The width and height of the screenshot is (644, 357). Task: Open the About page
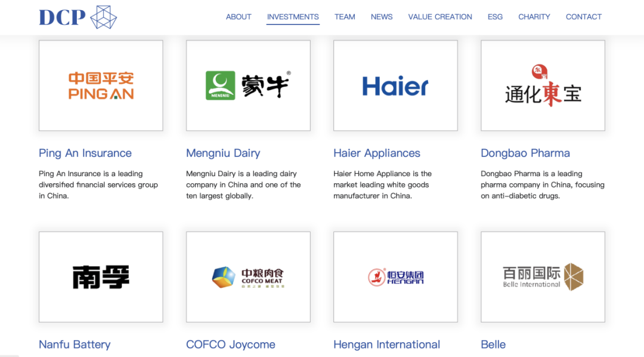239,17
